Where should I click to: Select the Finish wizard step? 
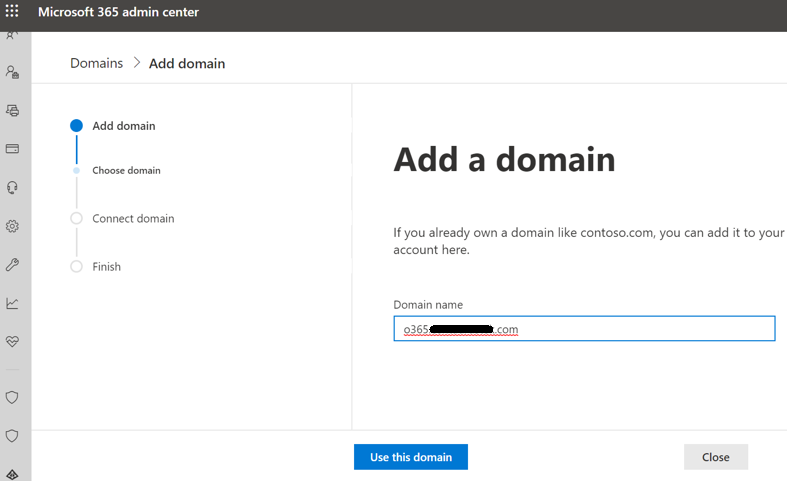(106, 267)
